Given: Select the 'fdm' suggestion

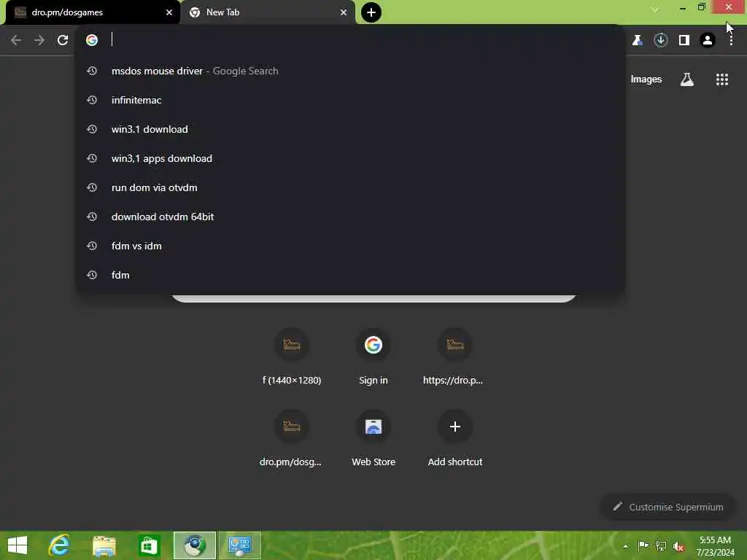Looking at the screenshot, I should pyautogui.click(x=351, y=275).
